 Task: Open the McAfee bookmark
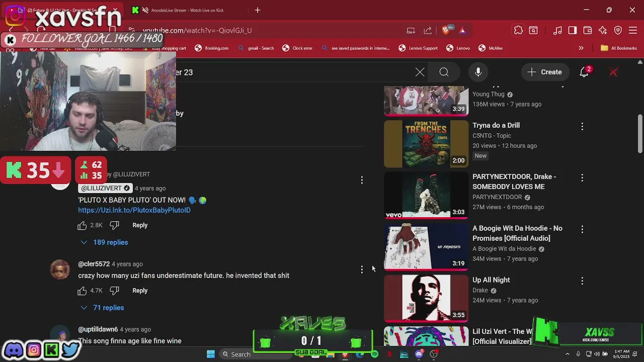[x=491, y=48]
